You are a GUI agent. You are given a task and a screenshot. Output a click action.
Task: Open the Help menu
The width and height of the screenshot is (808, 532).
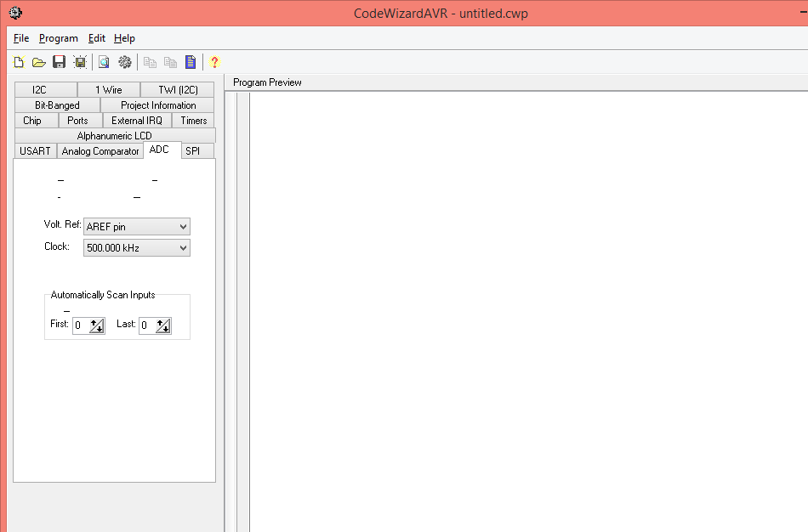(x=124, y=38)
